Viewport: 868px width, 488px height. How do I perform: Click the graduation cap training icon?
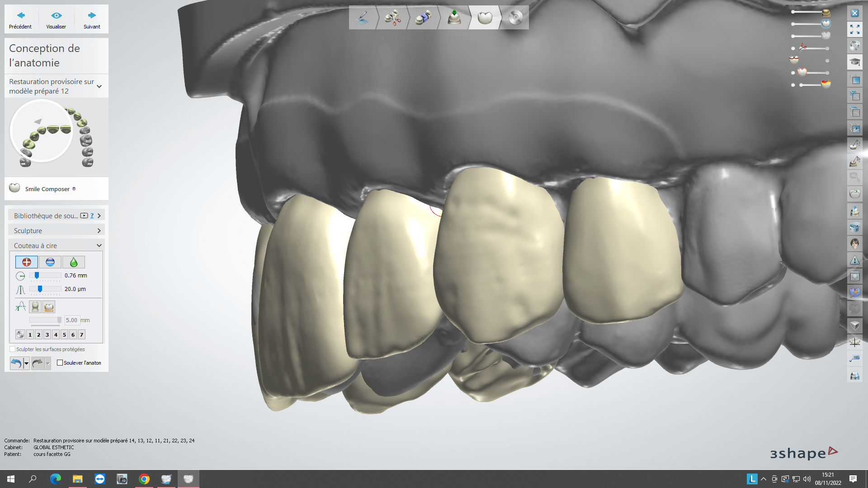click(x=854, y=62)
